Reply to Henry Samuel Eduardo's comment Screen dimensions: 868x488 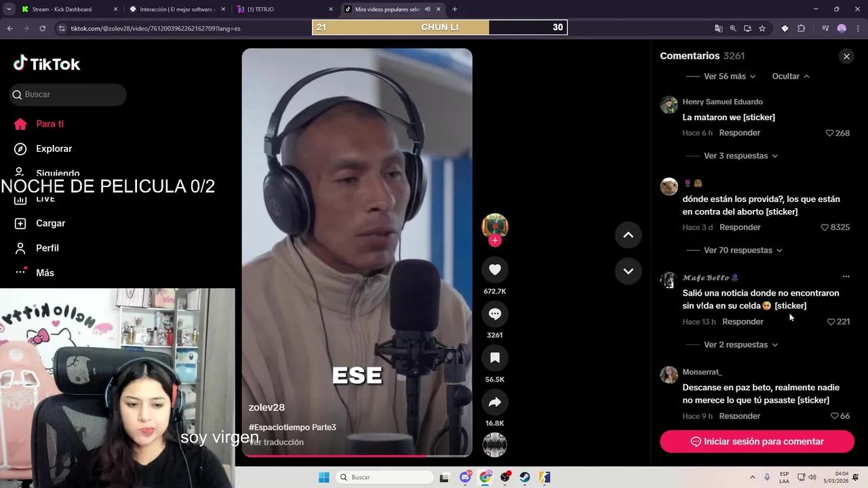point(740,133)
